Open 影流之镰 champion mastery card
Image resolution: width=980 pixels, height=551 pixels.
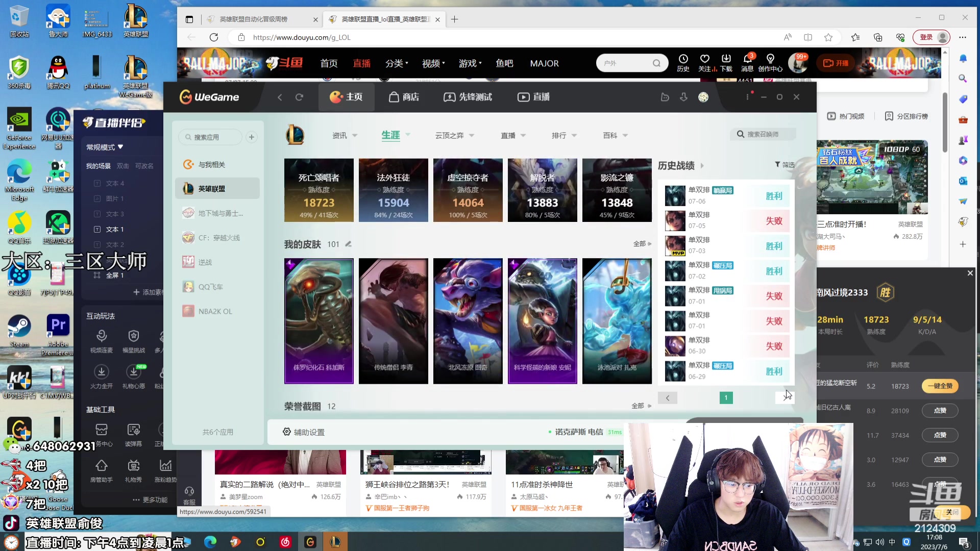point(617,190)
